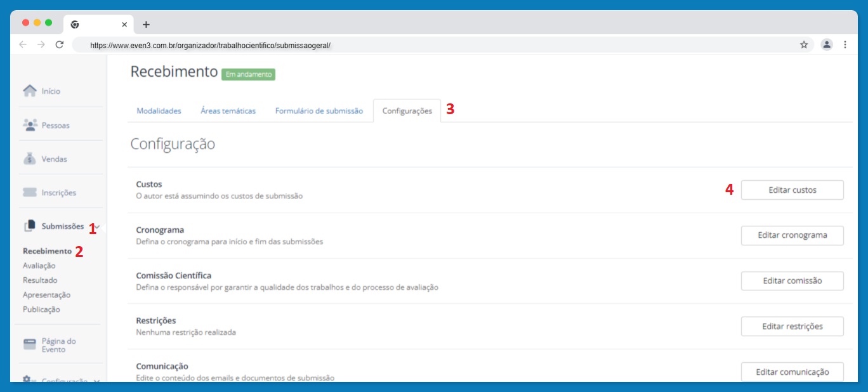Screen dimensions: 868x392
Task: Bookmark page with star icon
Action: pyautogui.click(x=804, y=44)
